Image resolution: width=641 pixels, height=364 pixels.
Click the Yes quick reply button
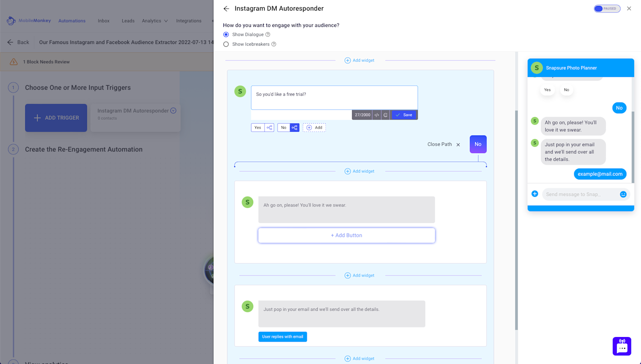(x=258, y=128)
